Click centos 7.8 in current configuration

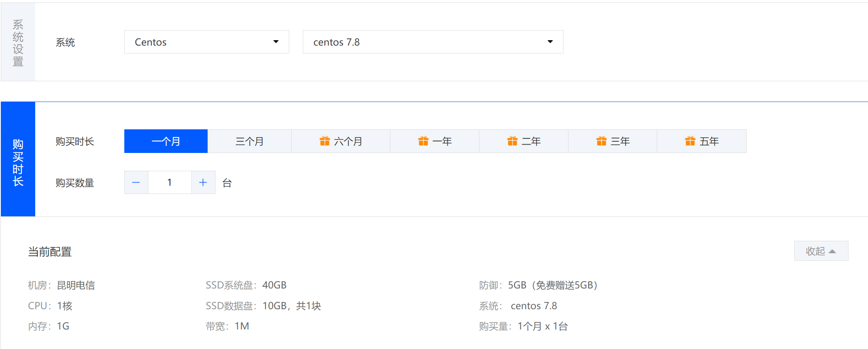pos(534,306)
